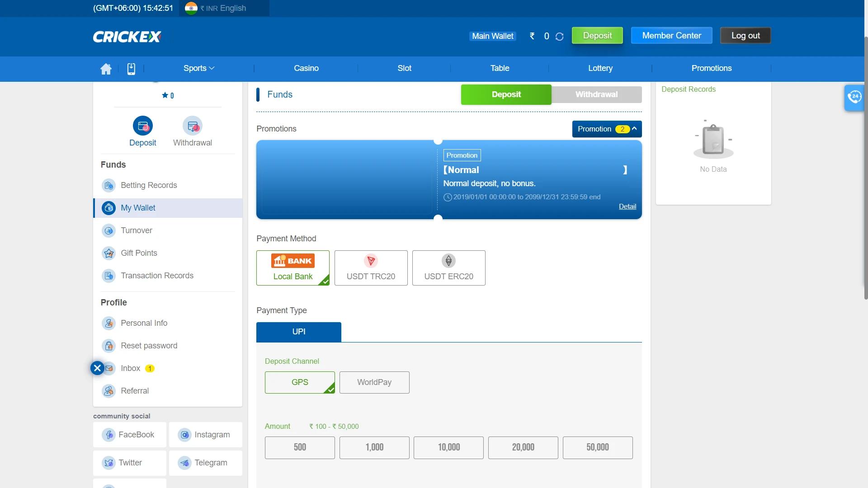This screenshot has height=488, width=868.
Task: Click the star VIP points indicator
Action: point(168,95)
